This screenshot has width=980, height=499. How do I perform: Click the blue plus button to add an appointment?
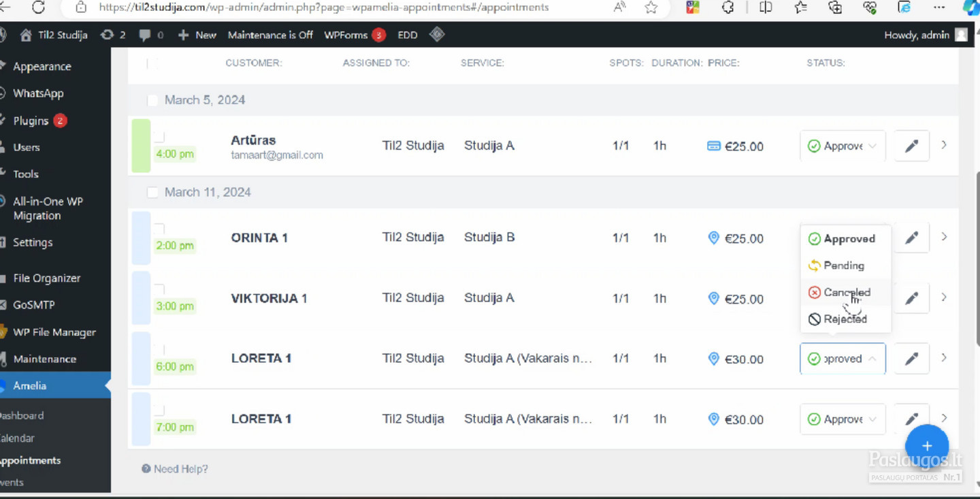point(927,446)
